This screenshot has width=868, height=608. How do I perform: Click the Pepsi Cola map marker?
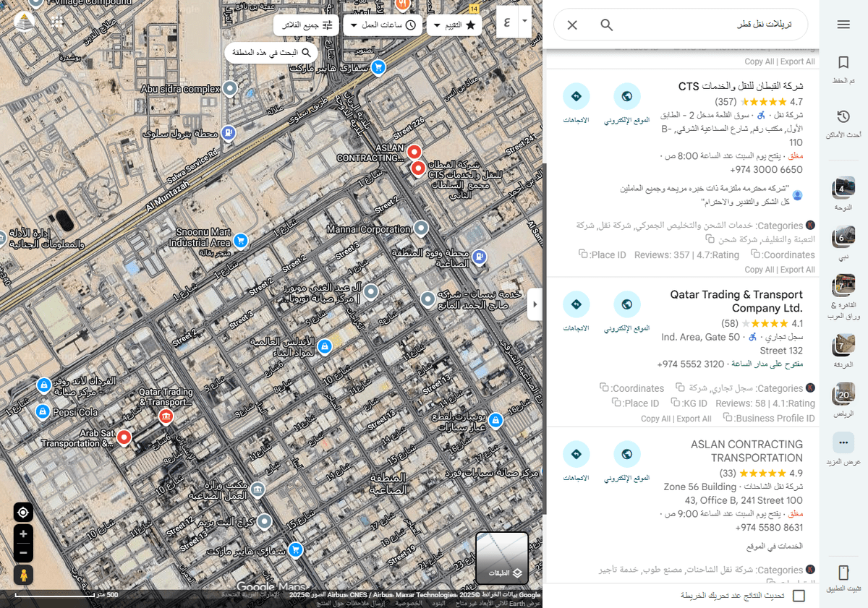point(42,413)
